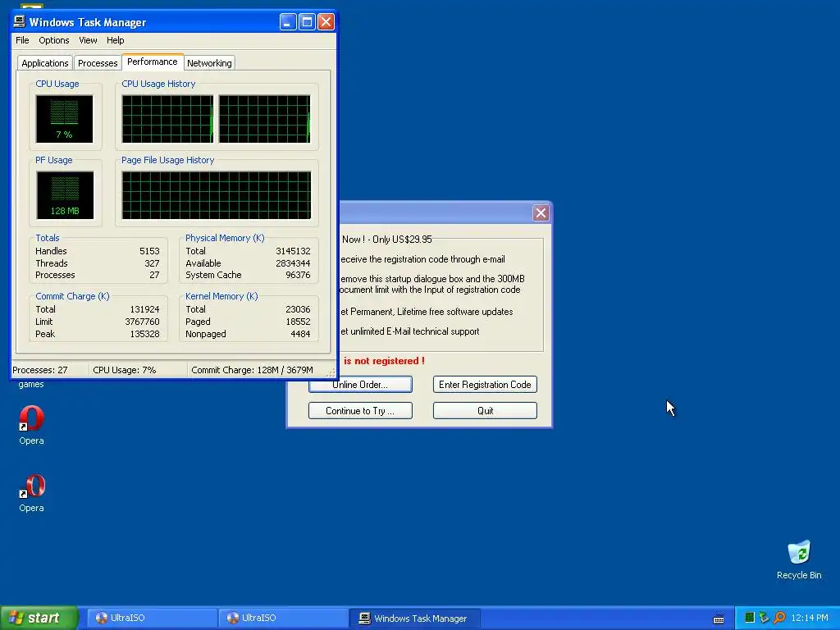
Task: Select the Performance tab
Action: (x=152, y=62)
